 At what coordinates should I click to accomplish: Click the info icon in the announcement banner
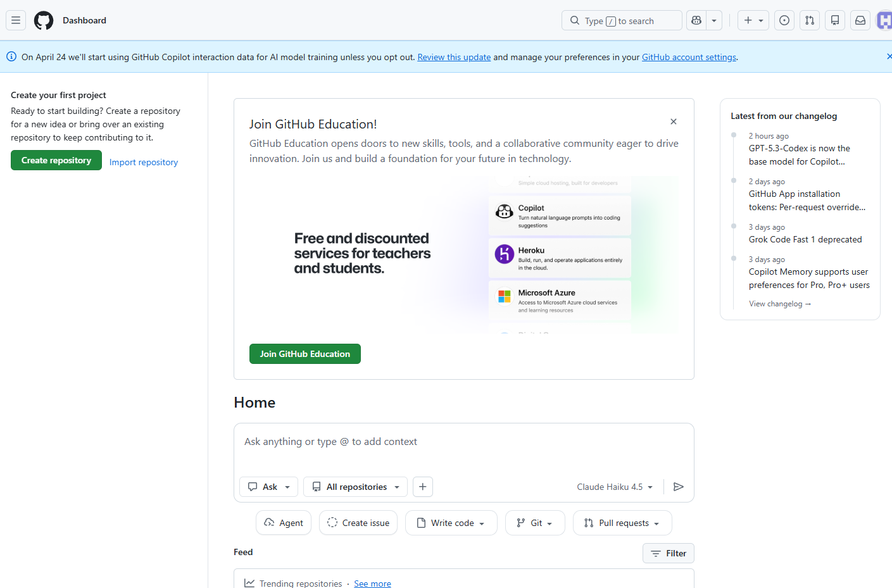coord(11,56)
